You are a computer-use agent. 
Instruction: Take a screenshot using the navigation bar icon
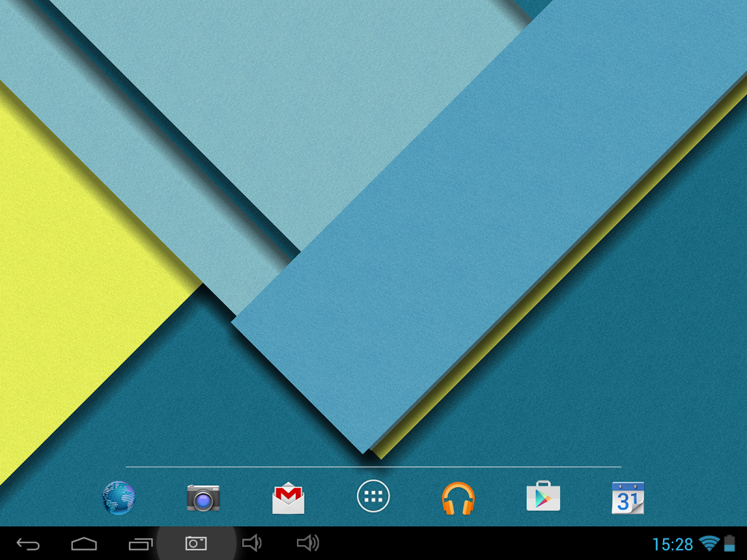(195, 543)
